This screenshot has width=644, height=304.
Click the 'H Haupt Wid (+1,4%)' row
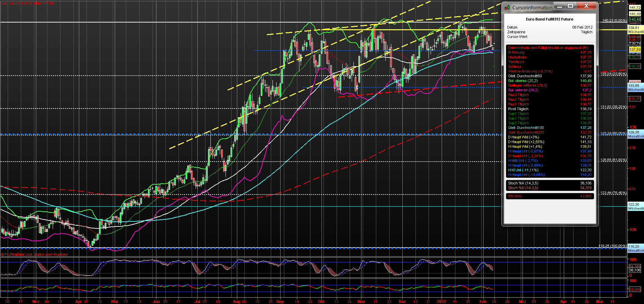click(550, 146)
